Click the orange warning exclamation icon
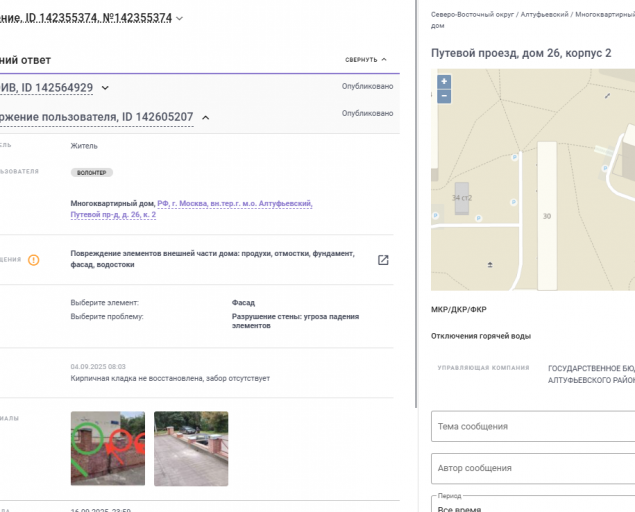The image size is (635, 512). (34, 260)
